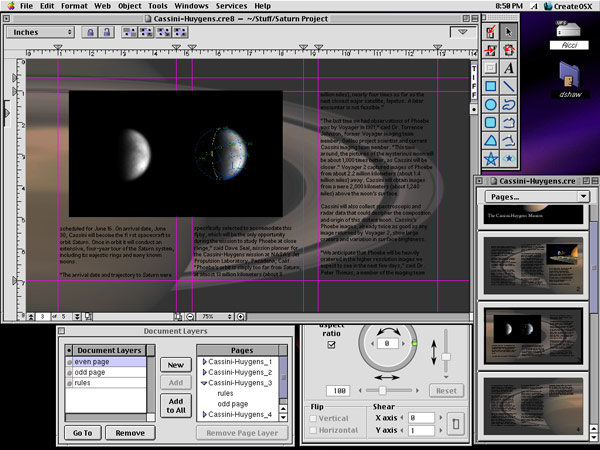Select the circle shape tool
The height and width of the screenshot is (450, 600).
coord(491,104)
